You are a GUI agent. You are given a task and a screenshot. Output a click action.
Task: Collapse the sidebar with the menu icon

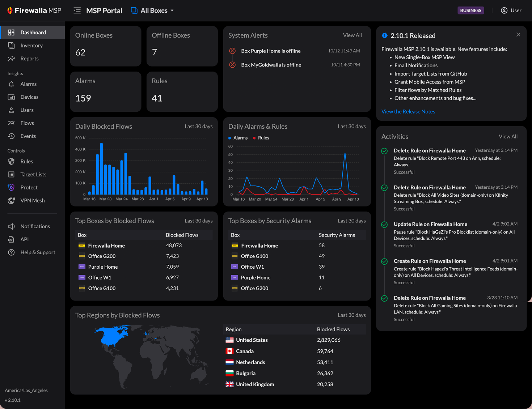[77, 10]
